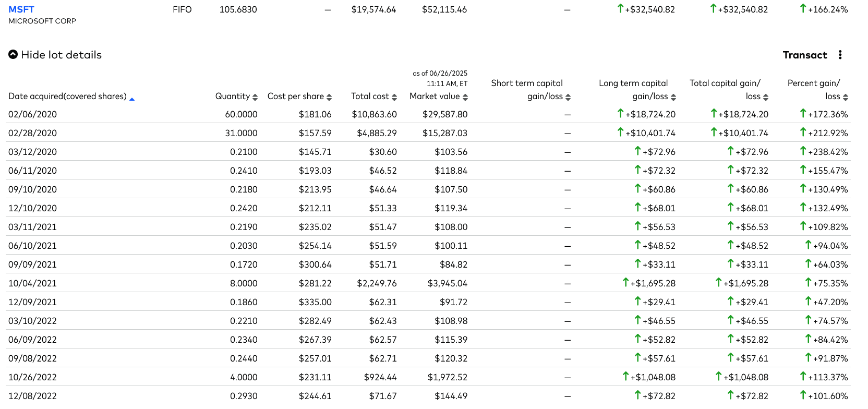868x409 pixels.
Task: Open the MSFT ticker link
Action: point(21,9)
